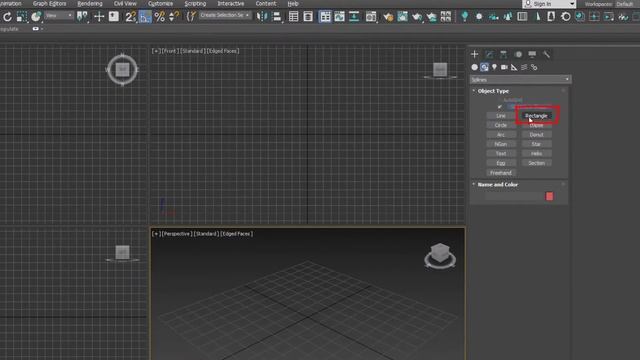Image resolution: width=640 pixels, height=360 pixels.
Task: Collapse the Object Type rollout
Action: click(493, 91)
